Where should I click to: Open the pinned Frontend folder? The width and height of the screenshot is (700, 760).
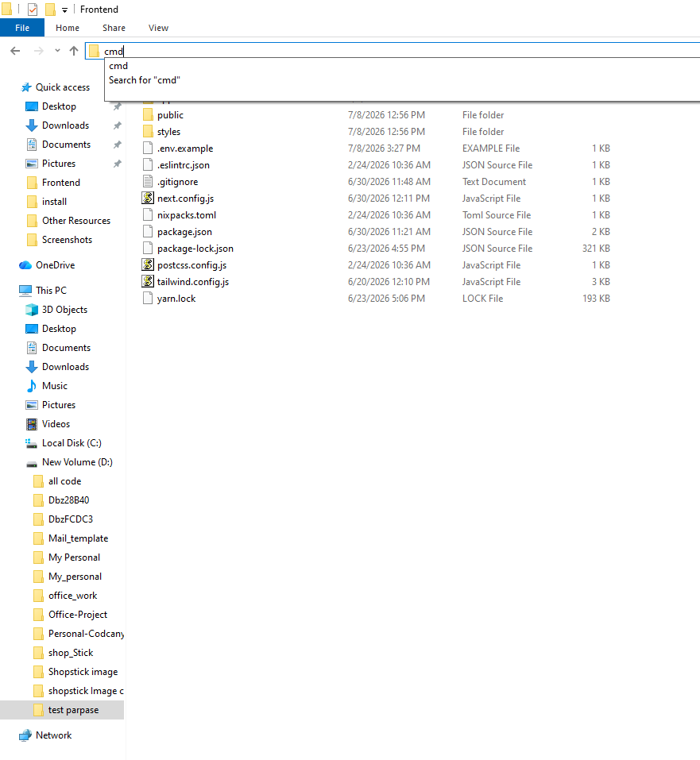coord(60,183)
